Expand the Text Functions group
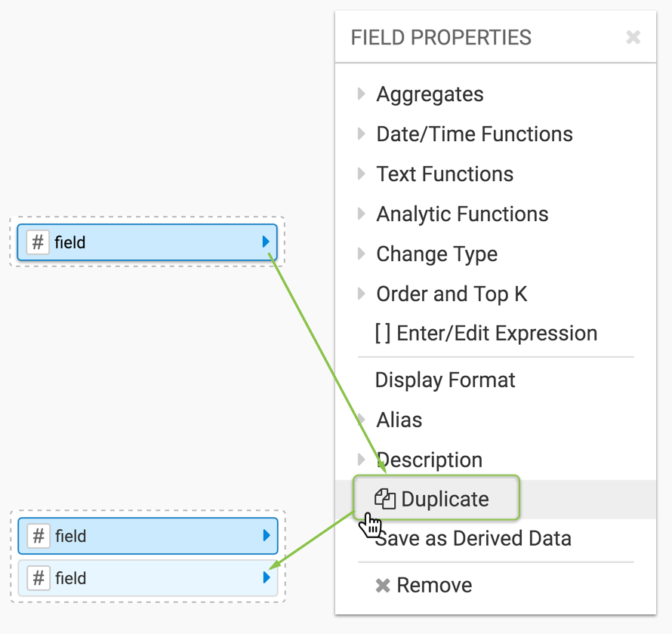Screen dimensions: 672x634 point(445,174)
